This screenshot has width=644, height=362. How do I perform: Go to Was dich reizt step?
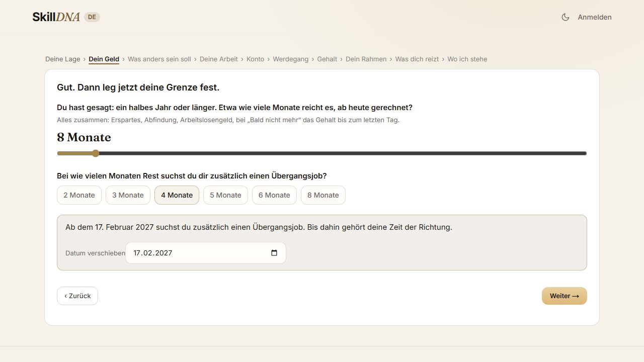417,59
